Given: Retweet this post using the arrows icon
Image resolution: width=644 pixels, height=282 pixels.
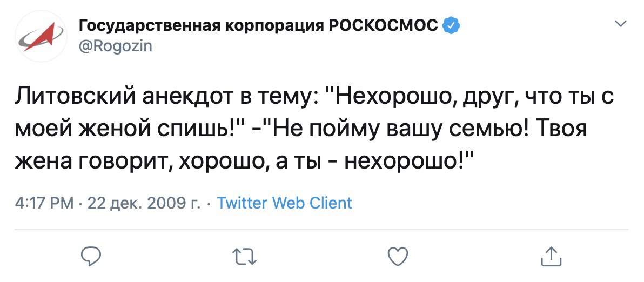Looking at the screenshot, I should 245,257.
